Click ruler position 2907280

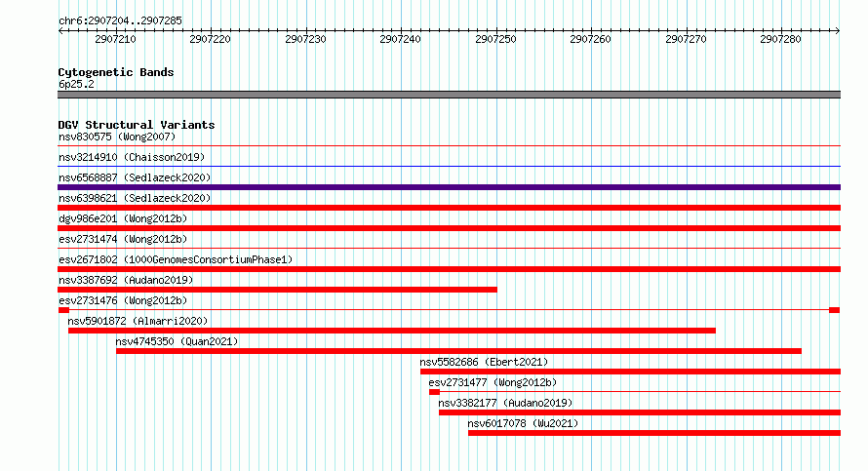coord(780,39)
